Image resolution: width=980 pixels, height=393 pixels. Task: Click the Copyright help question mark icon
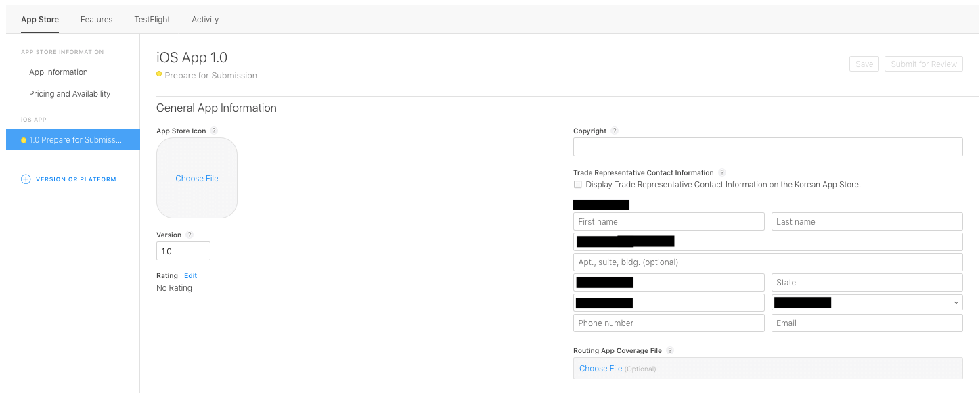point(615,131)
